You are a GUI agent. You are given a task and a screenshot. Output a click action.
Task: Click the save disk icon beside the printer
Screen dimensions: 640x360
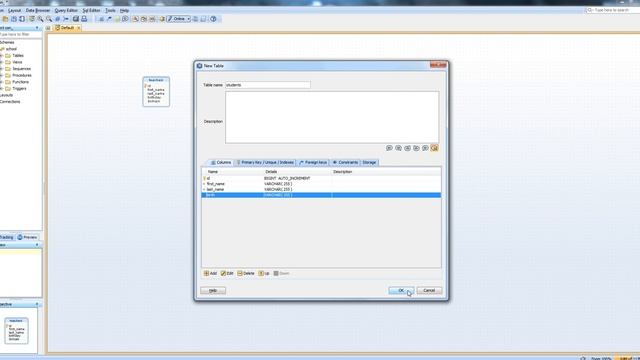pyautogui.click(x=76, y=19)
